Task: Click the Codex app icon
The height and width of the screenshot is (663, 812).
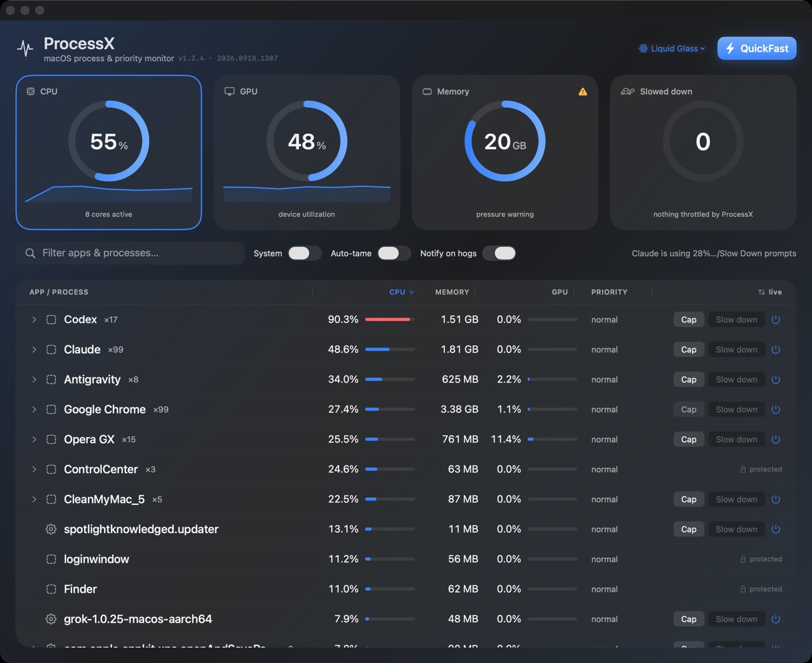Action: click(51, 319)
